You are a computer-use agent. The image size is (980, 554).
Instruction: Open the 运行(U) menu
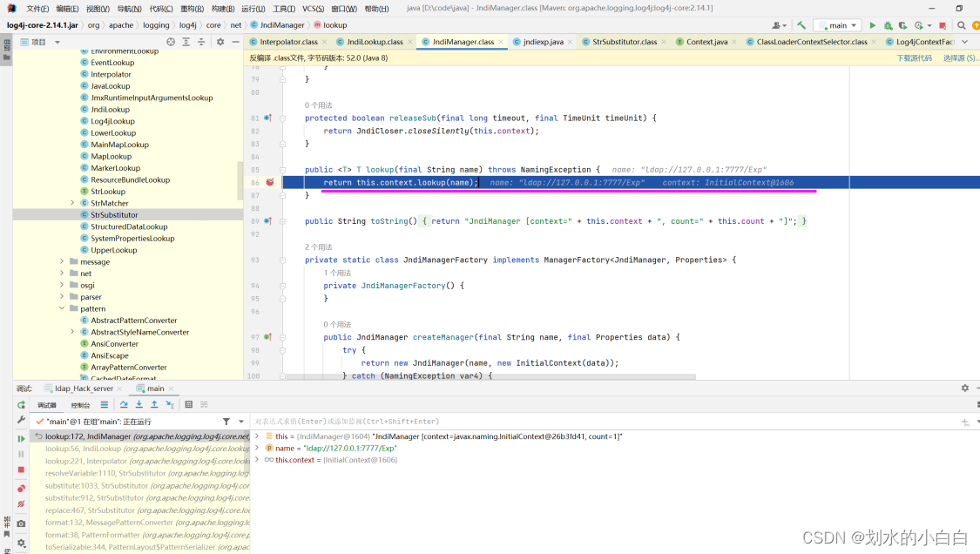tap(253, 9)
